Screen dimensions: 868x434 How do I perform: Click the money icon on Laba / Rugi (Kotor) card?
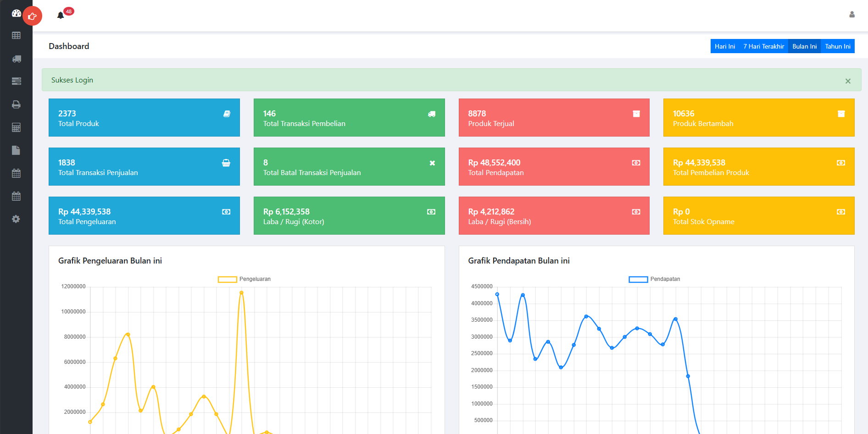click(431, 212)
